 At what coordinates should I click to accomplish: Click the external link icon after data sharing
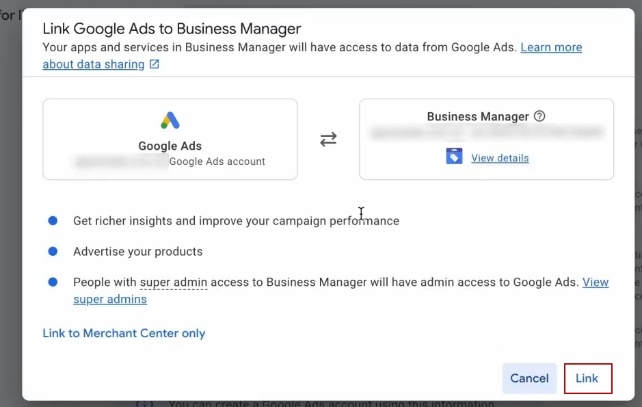click(x=154, y=64)
